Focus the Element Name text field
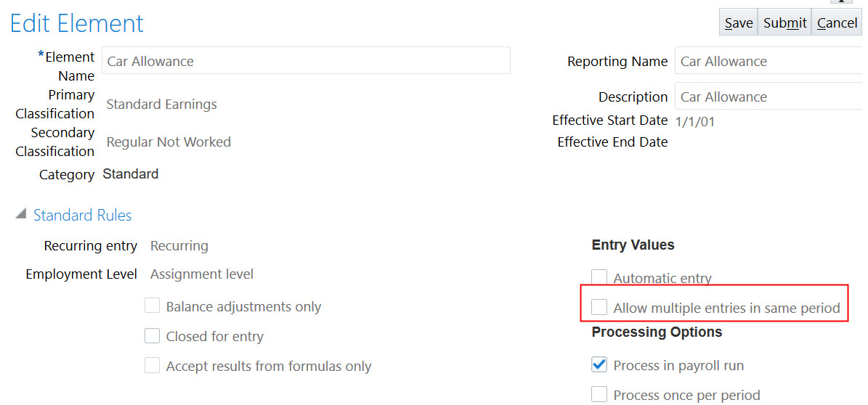The image size is (868, 405). (x=306, y=61)
